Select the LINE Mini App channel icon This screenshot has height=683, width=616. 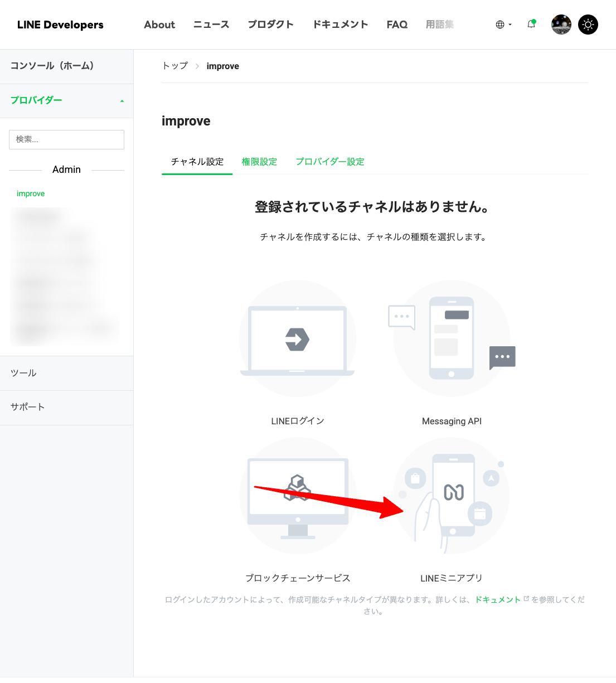(x=452, y=496)
